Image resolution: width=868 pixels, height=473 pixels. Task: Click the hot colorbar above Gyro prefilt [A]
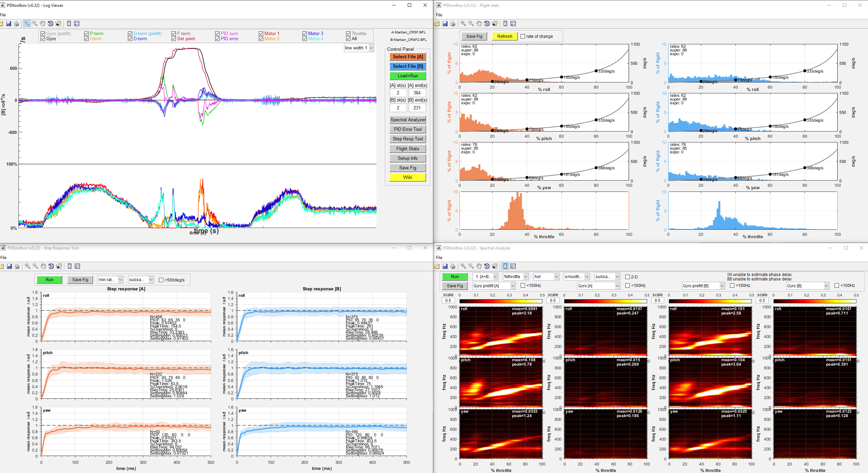500,301
